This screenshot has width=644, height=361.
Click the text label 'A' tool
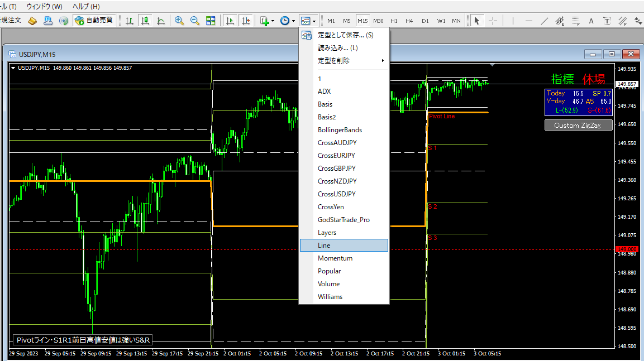click(591, 21)
